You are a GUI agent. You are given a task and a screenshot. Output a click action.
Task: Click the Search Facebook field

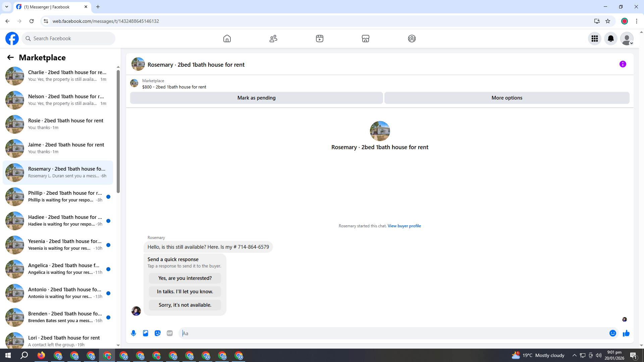click(69, 39)
